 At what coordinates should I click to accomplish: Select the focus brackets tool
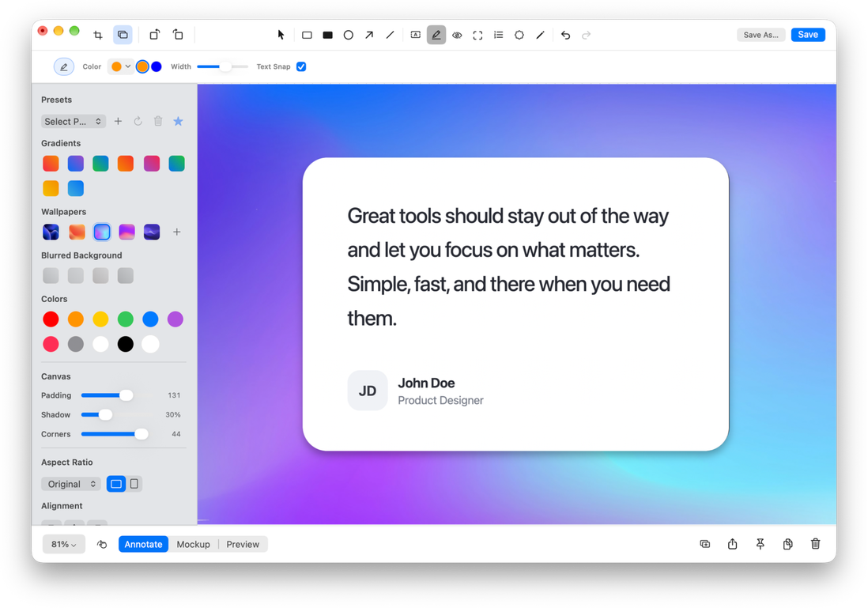(477, 35)
